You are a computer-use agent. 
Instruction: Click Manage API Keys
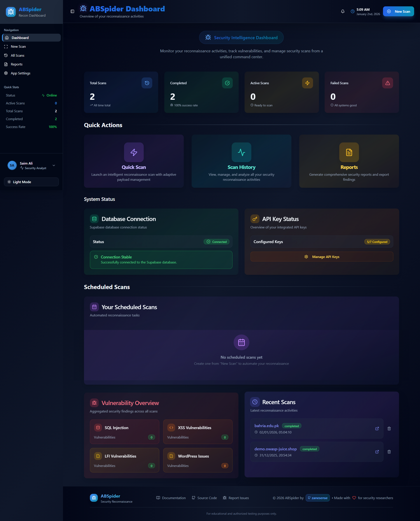pyautogui.click(x=322, y=256)
